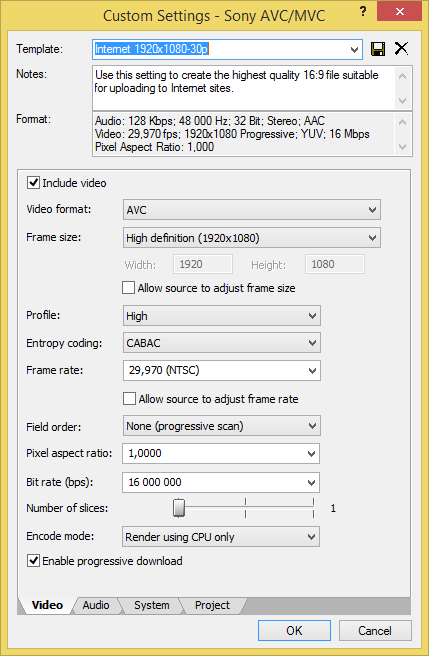Click the Cancel button

point(375,630)
